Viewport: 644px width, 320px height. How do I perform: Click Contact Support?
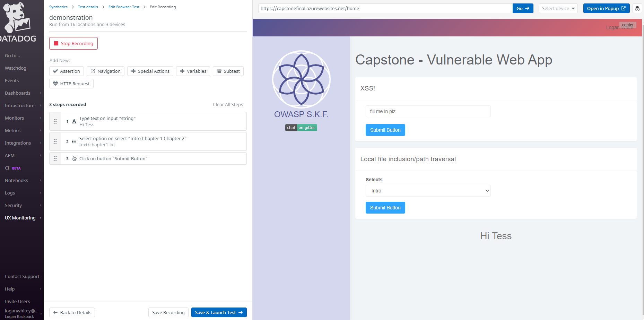[22, 276]
